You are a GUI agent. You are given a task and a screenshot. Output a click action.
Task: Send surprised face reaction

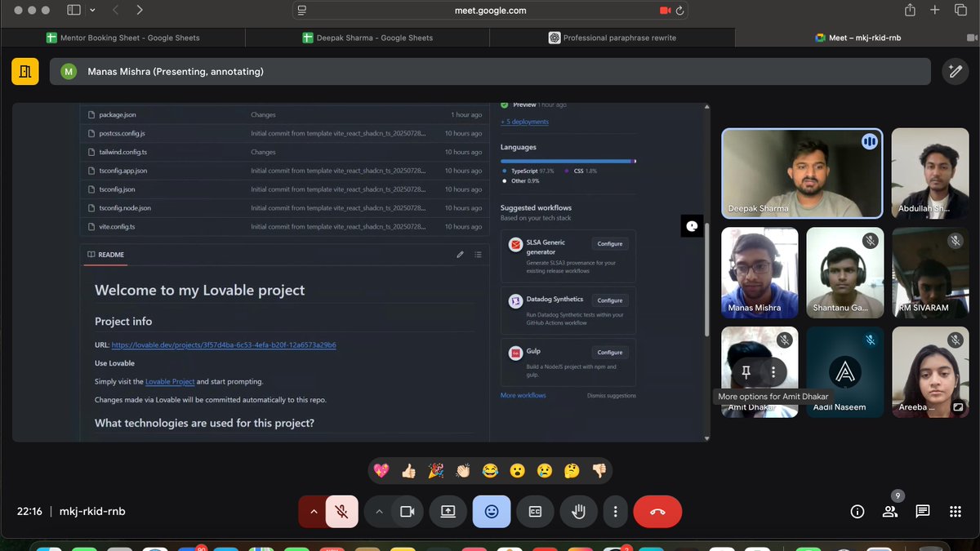coord(517,470)
